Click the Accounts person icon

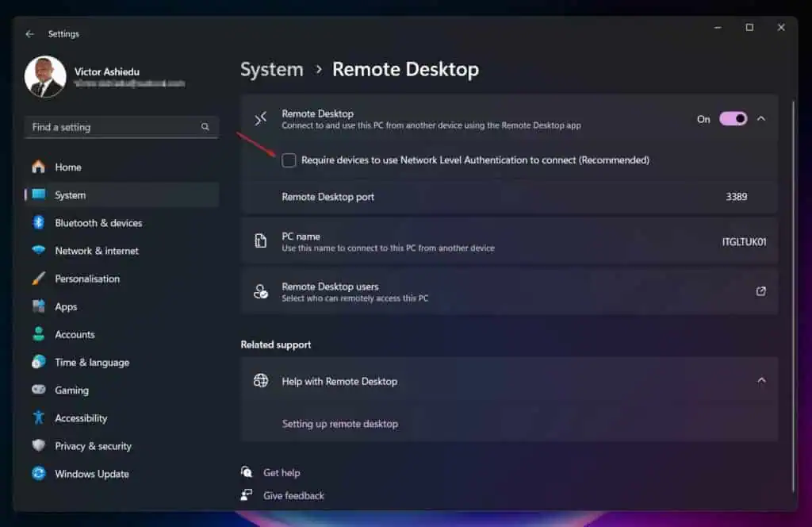pos(38,334)
